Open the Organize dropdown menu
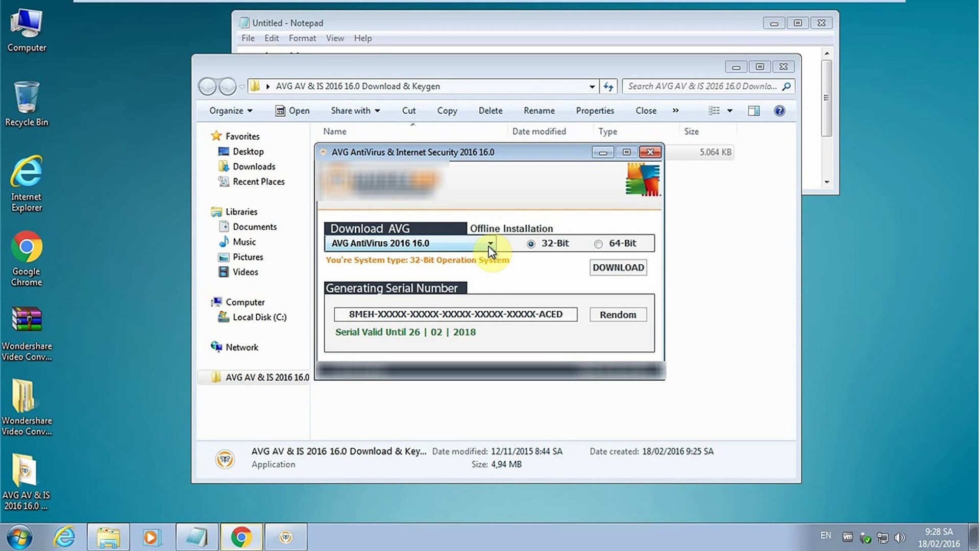This screenshot has height=551, width=980. tap(231, 111)
